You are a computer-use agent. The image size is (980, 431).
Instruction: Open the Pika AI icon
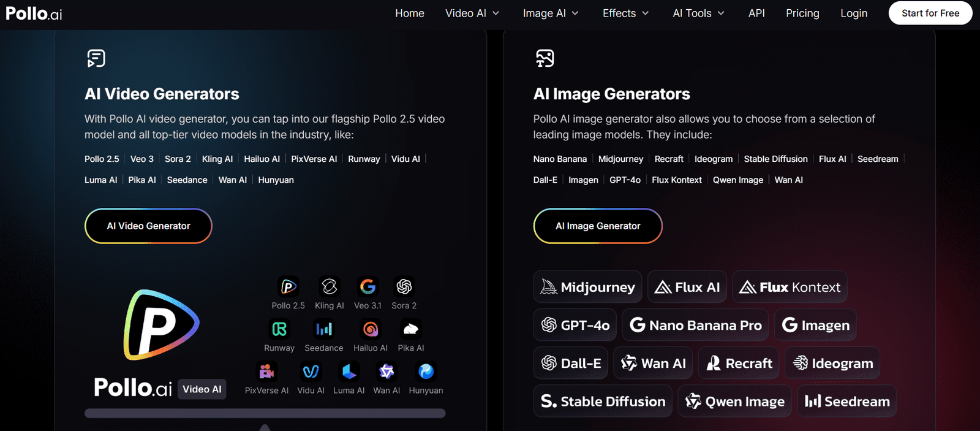pos(410,329)
